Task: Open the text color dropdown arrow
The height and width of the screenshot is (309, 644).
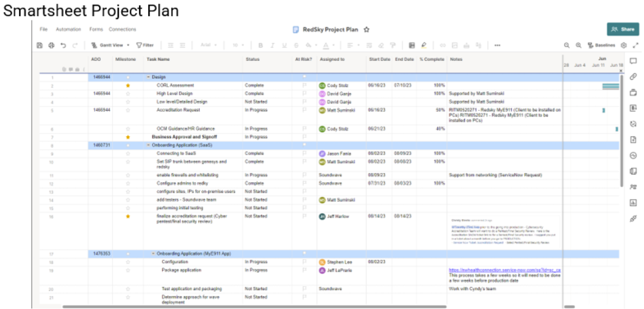Action: (x=333, y=45)
